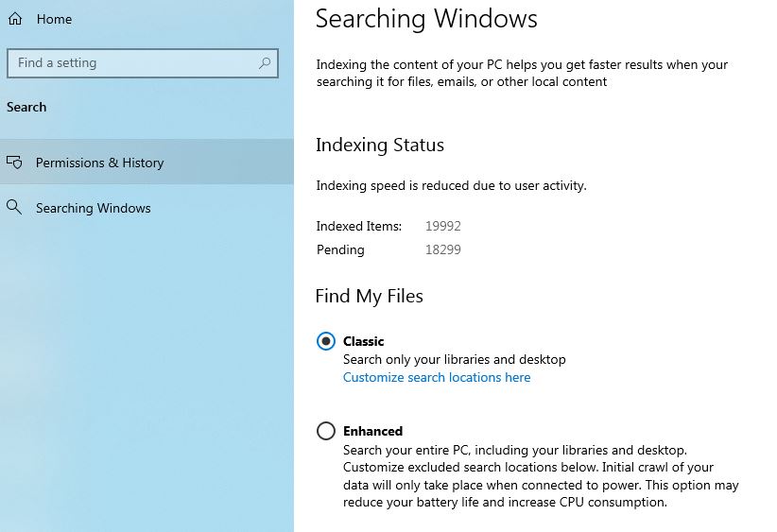Image resolution: width=777 pixels, height=532 pixels.
Task: Go to Searching Windows section
Action: pos(147,208)
